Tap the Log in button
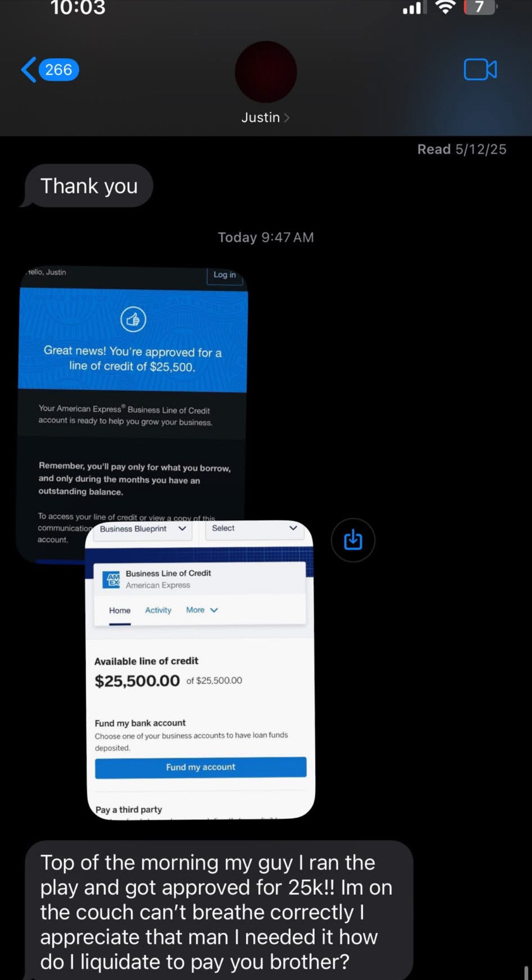 tap(225, 275)
